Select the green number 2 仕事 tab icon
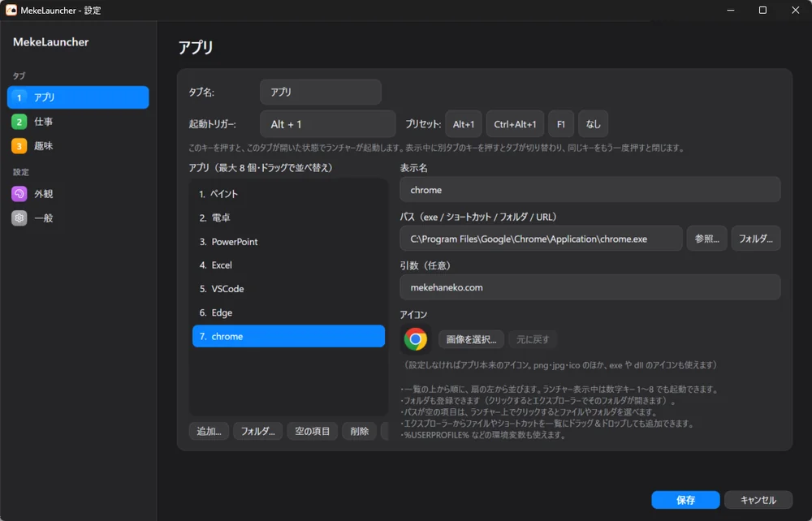 pos(19,122)
